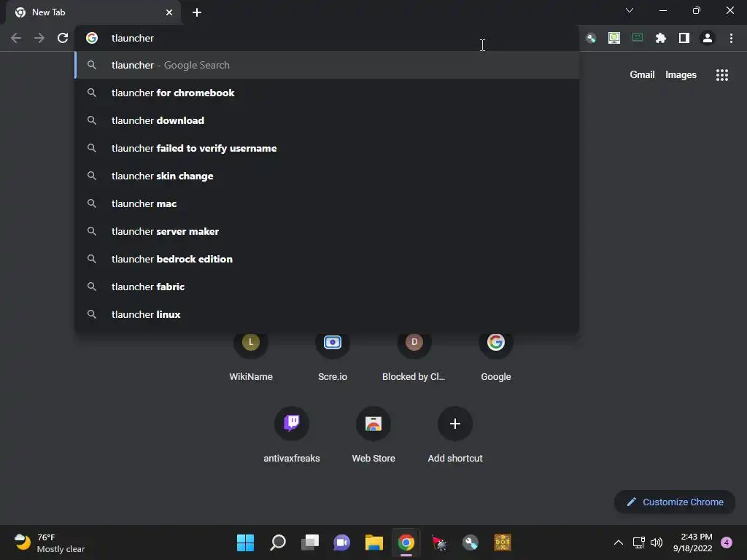Click the Customize Chrome button
The height and width of the screenshot is (560, 747).
pos(675,502)
